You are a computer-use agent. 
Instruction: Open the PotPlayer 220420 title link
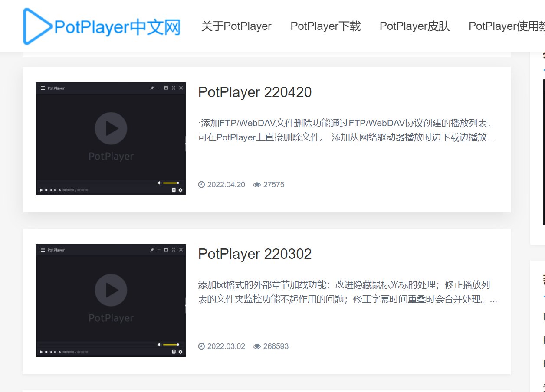pos(255,92)
